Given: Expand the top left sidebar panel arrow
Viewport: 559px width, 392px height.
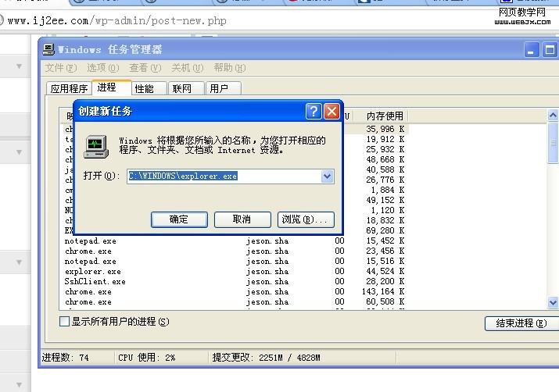Looking at the screenshot, I should click(19, 66).
